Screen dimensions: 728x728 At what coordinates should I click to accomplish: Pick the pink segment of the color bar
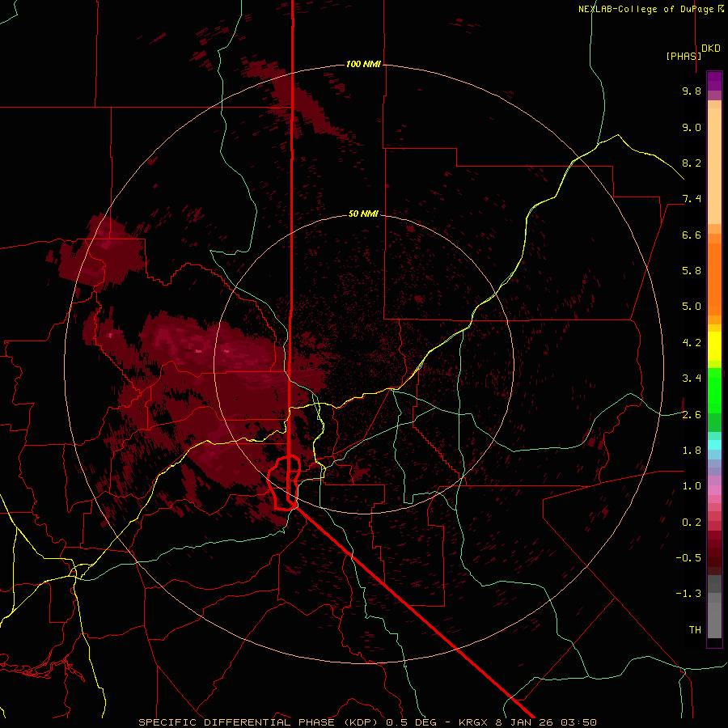point(714,490)
